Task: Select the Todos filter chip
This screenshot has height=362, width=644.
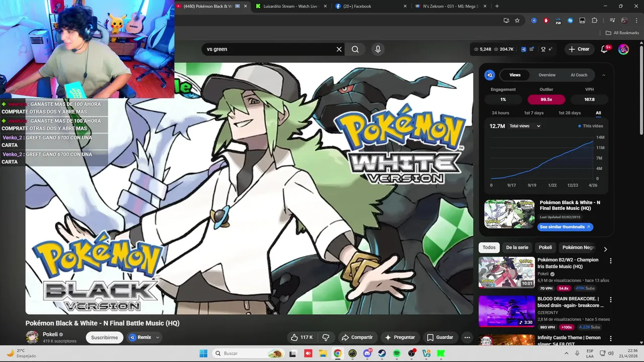Action: [489, 247]
